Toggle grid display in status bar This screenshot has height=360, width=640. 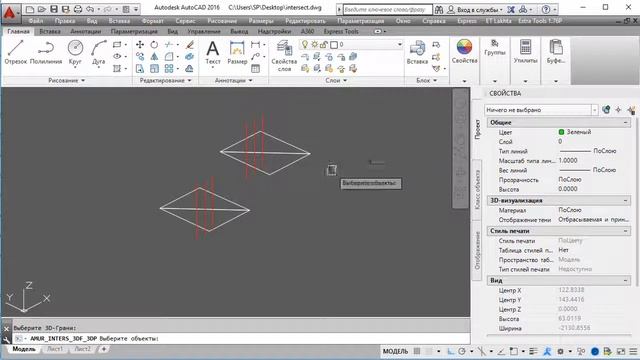[417, 351]
